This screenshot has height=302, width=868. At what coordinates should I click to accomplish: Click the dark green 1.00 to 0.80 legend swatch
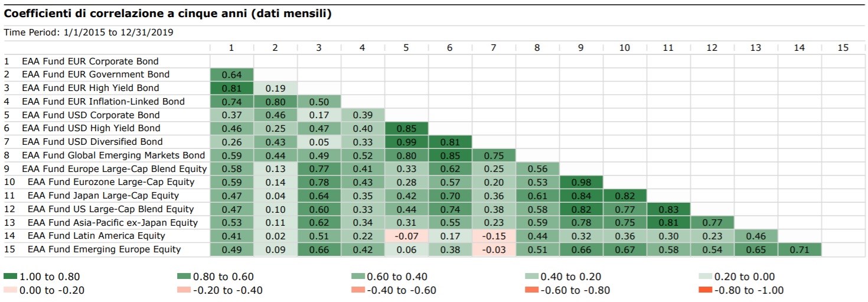10,277
